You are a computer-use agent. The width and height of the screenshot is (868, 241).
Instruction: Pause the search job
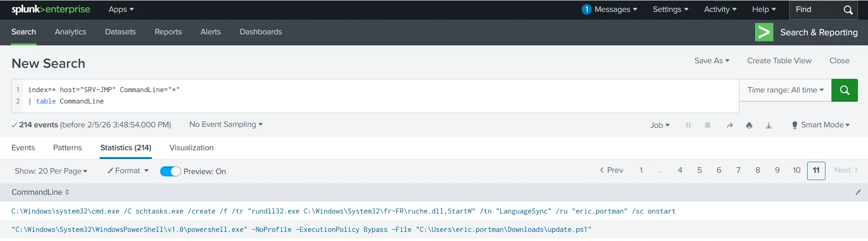click(x=688, y=125)
